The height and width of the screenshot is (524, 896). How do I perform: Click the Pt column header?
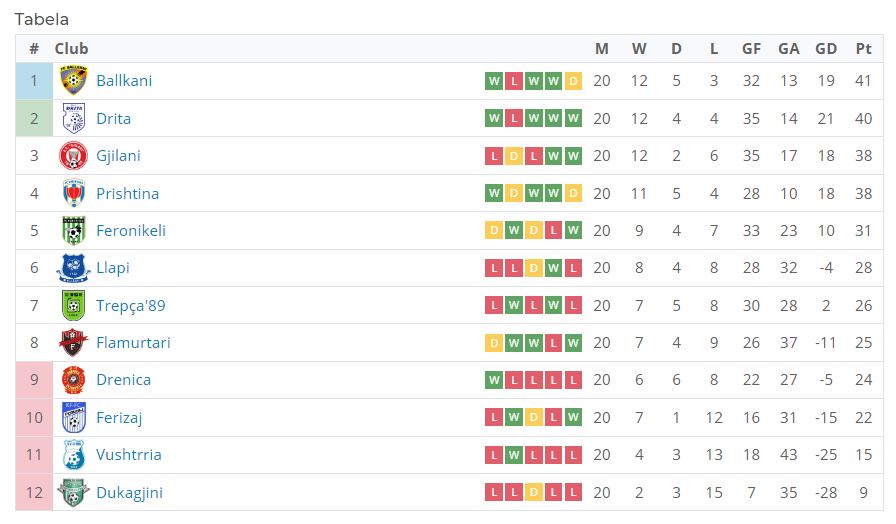click(x=864, y=49)
